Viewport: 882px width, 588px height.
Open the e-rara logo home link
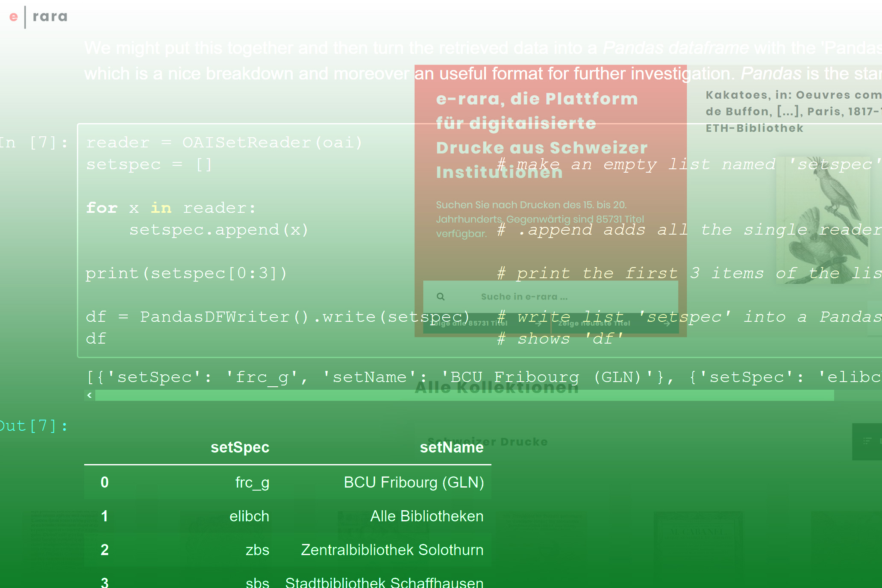pyautogui.click(x=38, y=17)
